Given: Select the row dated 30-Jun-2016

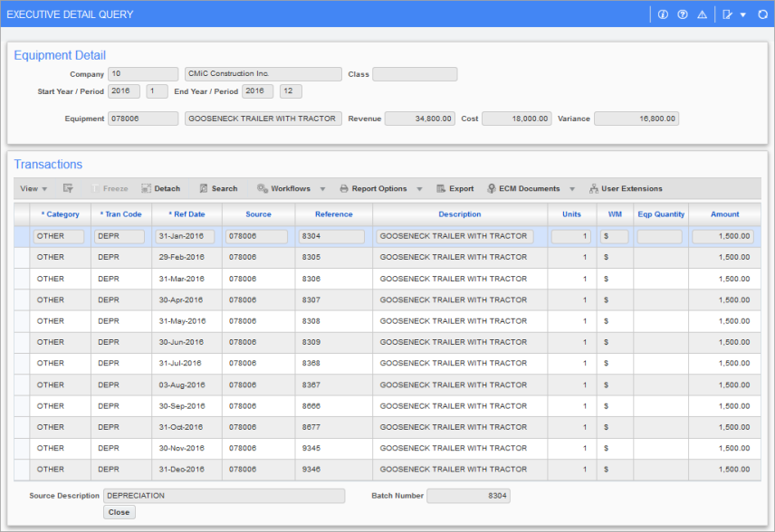Looking at the screenshot, I should 387,342.
